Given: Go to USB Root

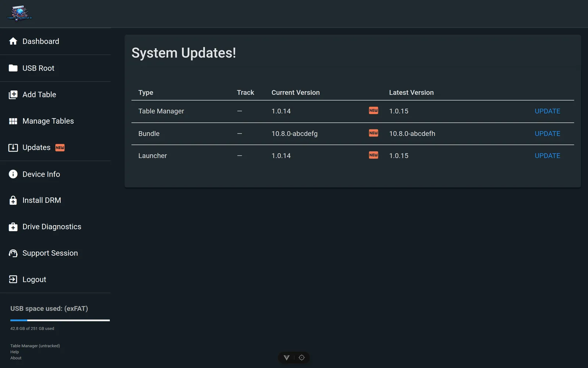Looking at the screenshot, I should pos(55,68).
